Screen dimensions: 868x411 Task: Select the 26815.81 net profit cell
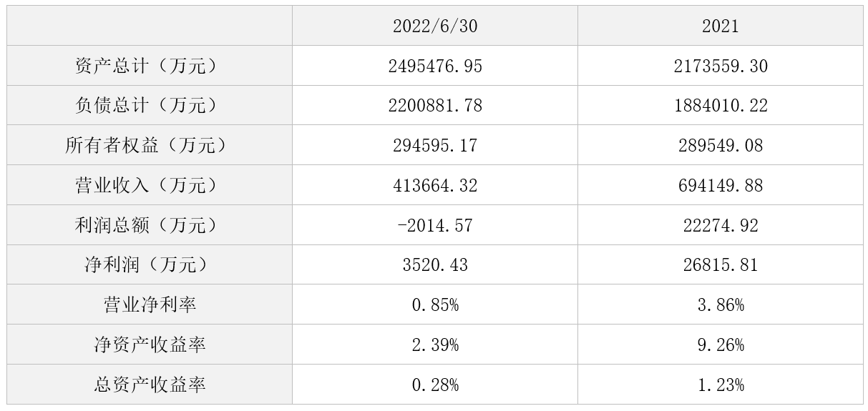tap(721, 265)
